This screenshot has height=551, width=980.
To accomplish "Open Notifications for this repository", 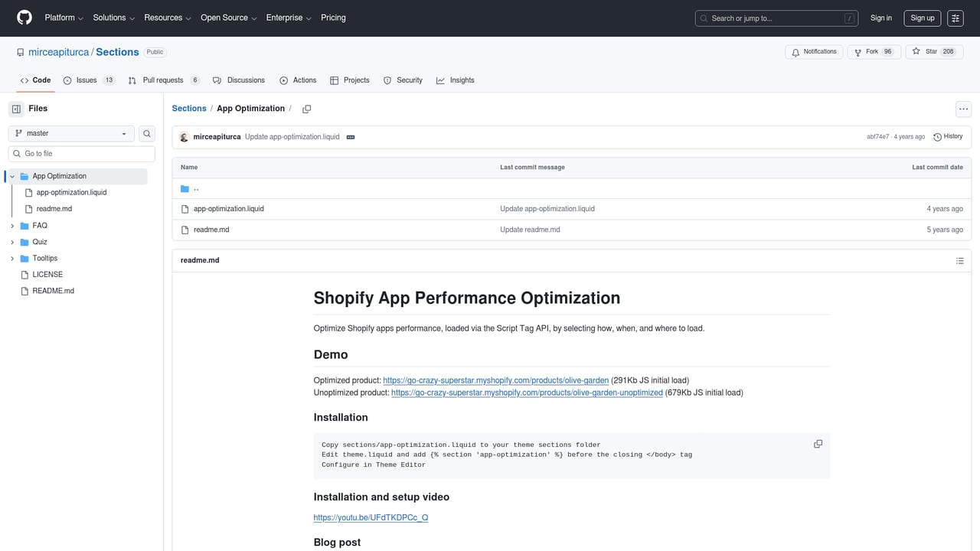I will coord(813,51).
